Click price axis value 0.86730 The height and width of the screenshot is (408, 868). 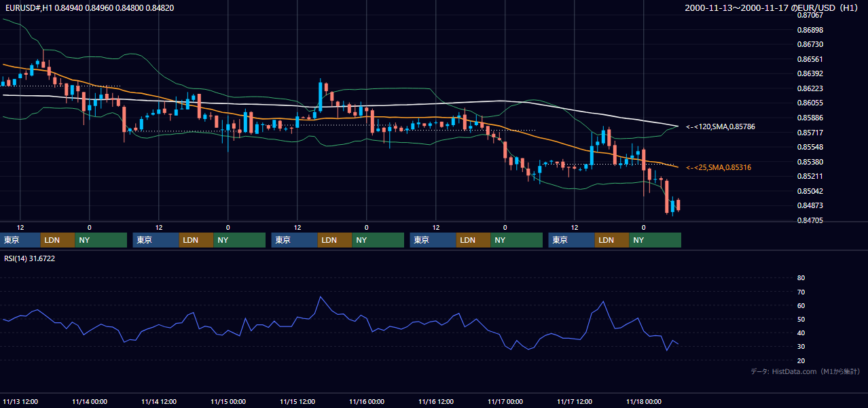tap(810, 44)
